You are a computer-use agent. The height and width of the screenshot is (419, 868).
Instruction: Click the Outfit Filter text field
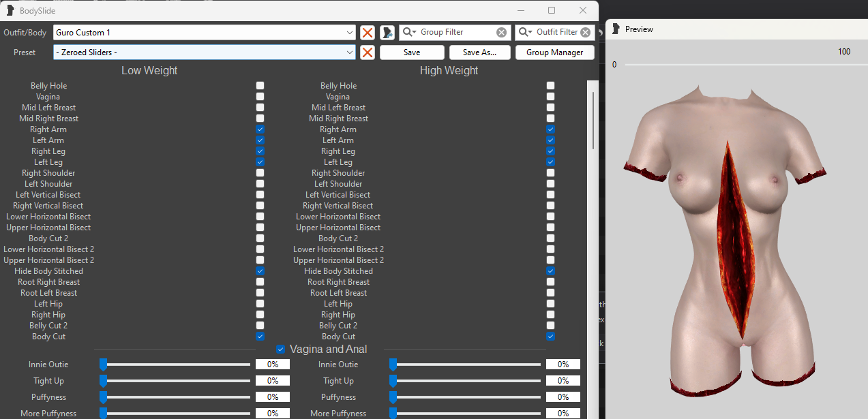point(556,32)
